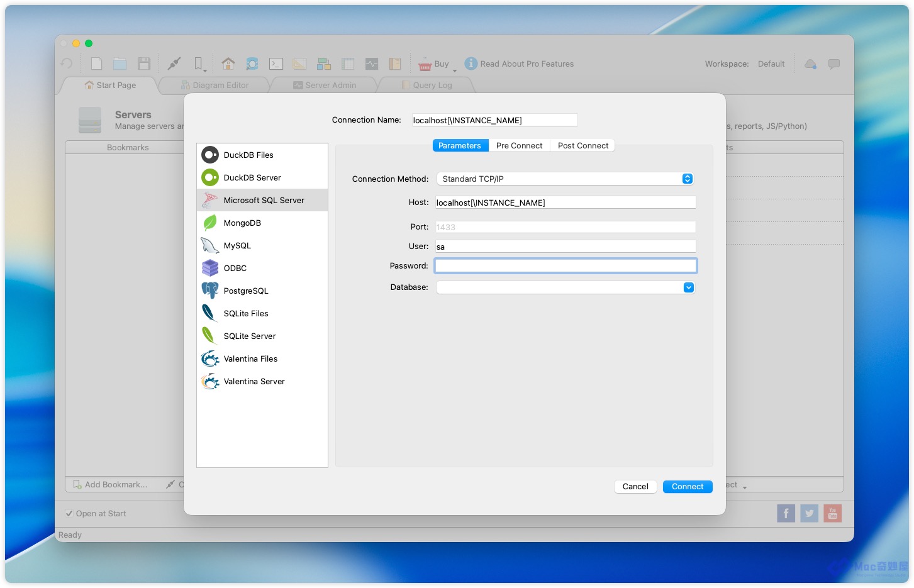
Task: Click the undo arrow toolbar icon
Action: pyautogui.click(x=67, y=64)
